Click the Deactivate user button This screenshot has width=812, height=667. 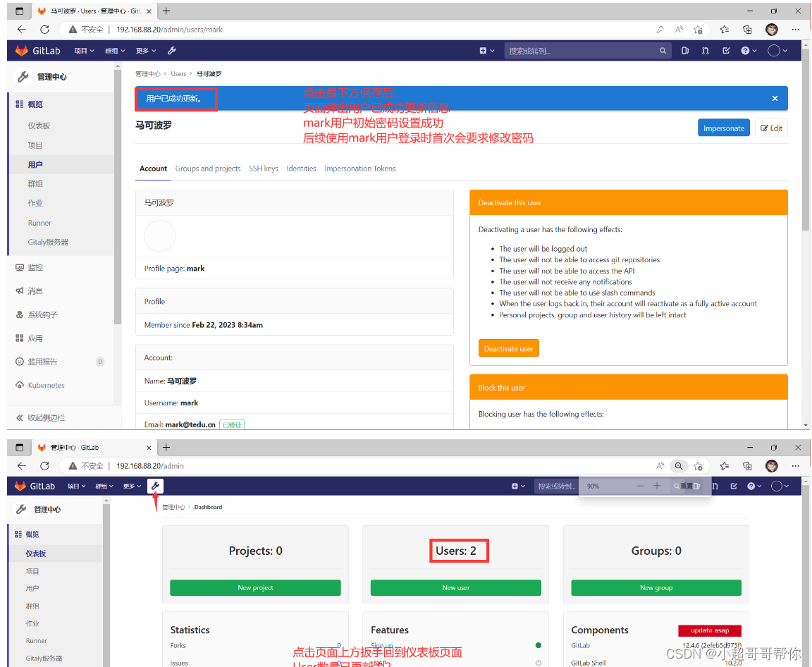(x=508, y=348)
